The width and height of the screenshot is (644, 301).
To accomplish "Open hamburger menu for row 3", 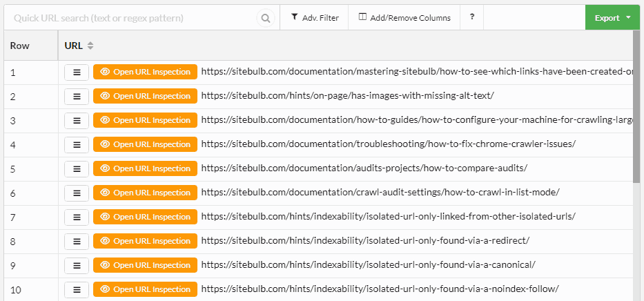I will click(x=77, y=120).
